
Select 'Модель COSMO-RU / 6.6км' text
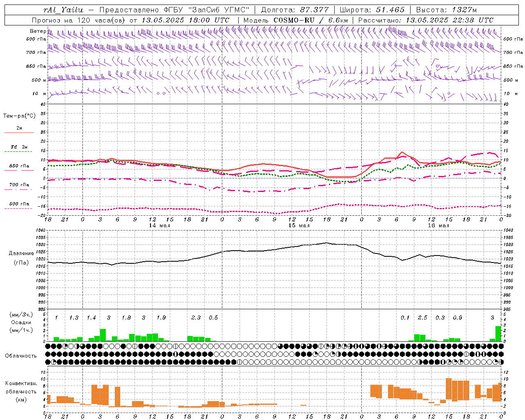point(296,20)
